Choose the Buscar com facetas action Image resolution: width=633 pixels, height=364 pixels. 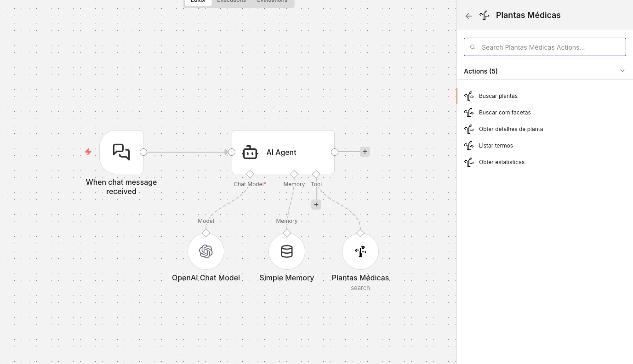point(545,113)
